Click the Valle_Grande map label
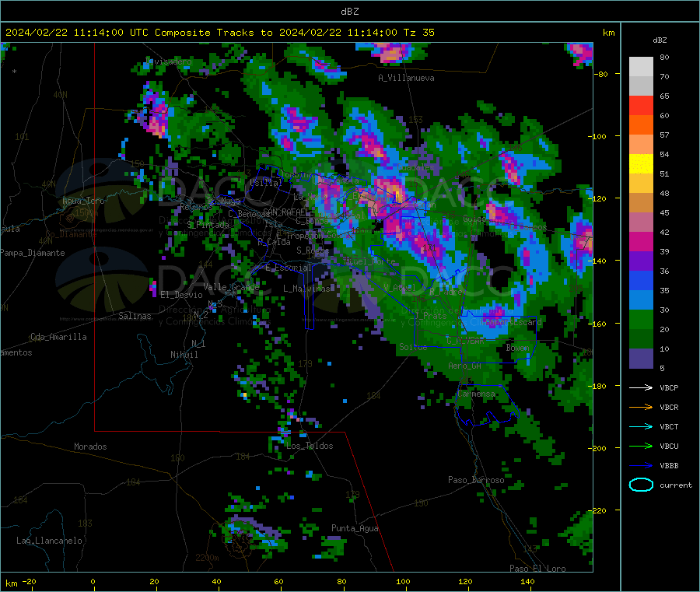 (x=231, y=287)
